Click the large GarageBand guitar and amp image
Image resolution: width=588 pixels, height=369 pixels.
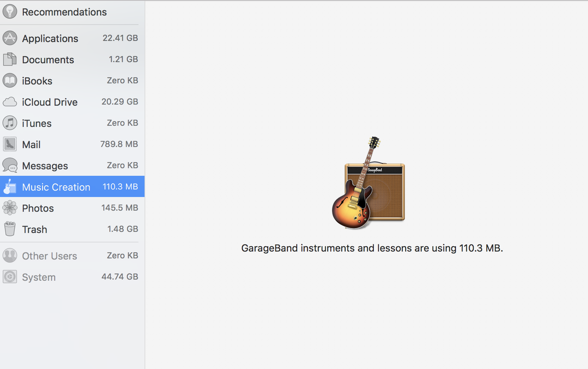(369, 183)
